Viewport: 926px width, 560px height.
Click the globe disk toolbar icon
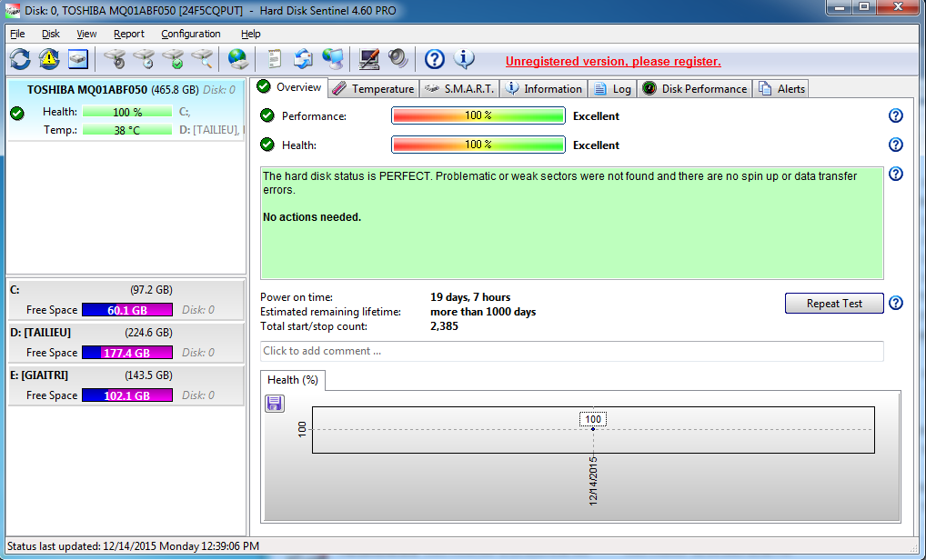pos(237,60)
